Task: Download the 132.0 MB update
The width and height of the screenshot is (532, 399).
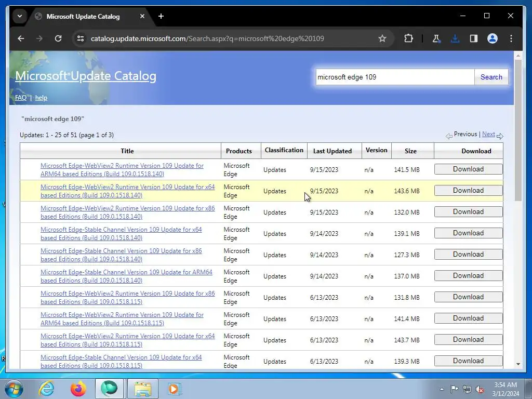Action: coord(468,212)
